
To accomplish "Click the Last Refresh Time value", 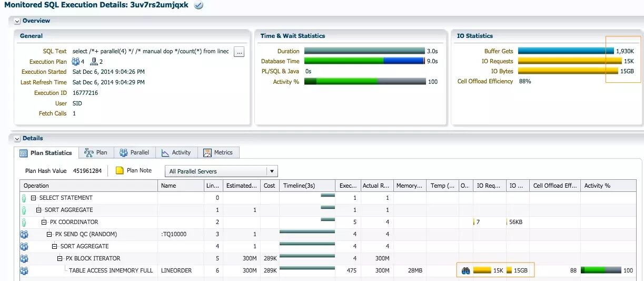I will (x=108, y=82).
